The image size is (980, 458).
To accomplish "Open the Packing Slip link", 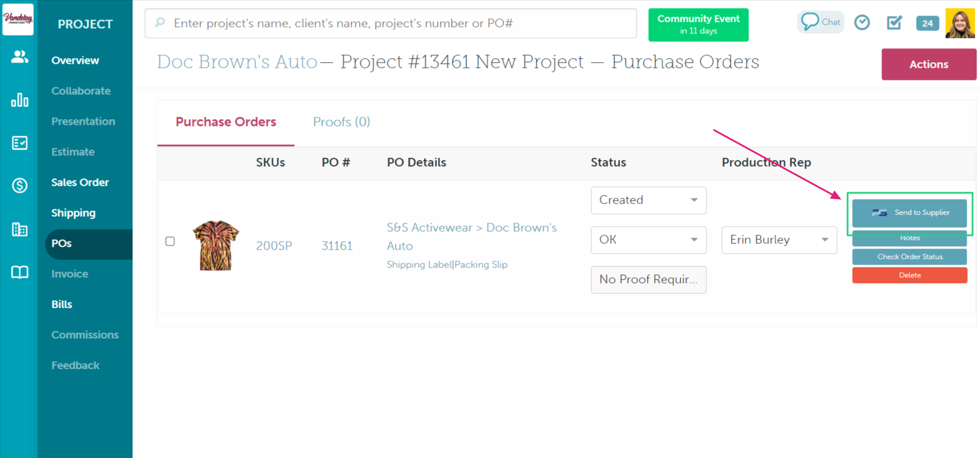I will pos(481,265).
